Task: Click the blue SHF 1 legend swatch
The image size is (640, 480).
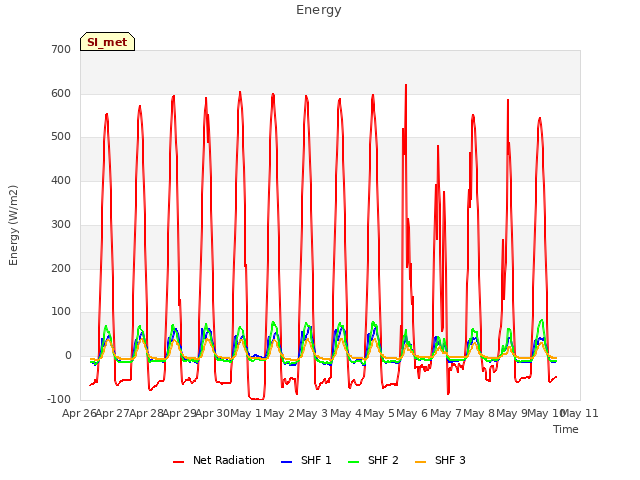Action: point(287,462)
